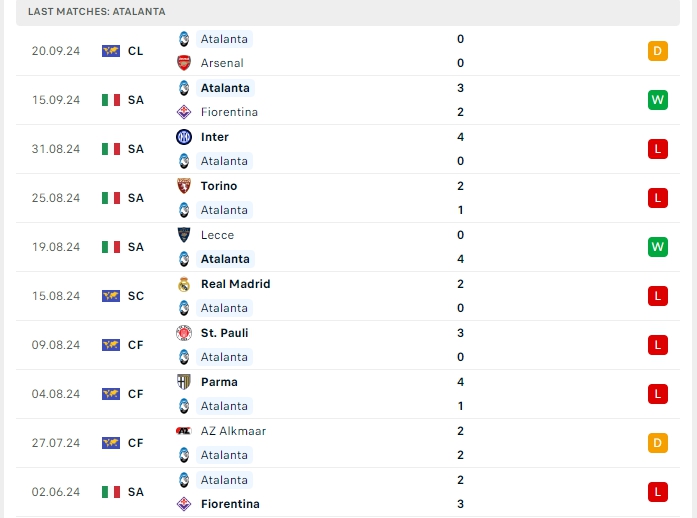Click the St. Pauli crest icon
Viewport: 697px width, 518px height.
click(184, 333)
